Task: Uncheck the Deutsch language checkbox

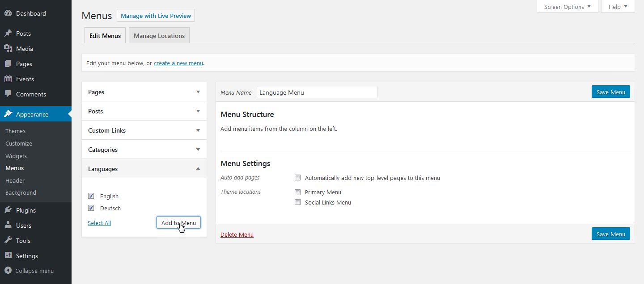Action: click(x=91, y=208)
